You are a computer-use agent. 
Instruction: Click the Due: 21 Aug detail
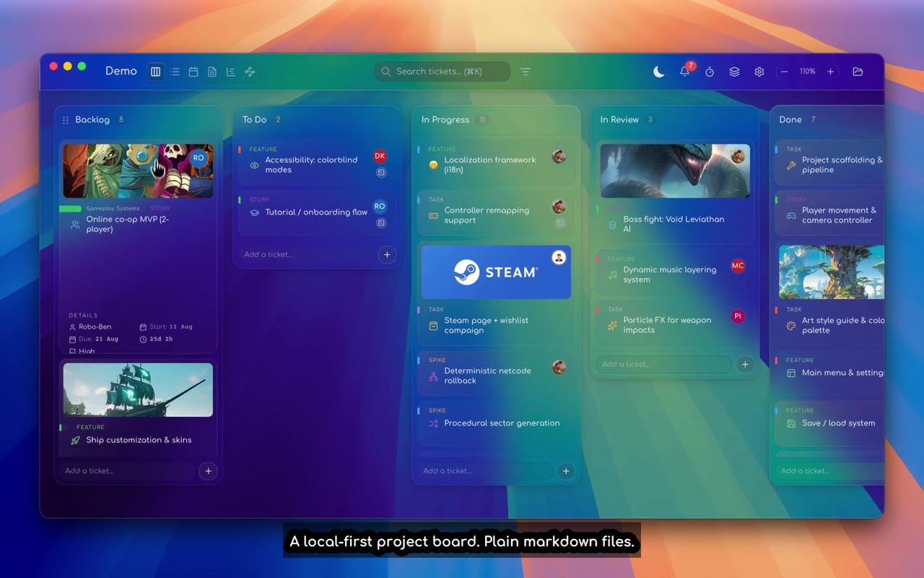point(93,339)
